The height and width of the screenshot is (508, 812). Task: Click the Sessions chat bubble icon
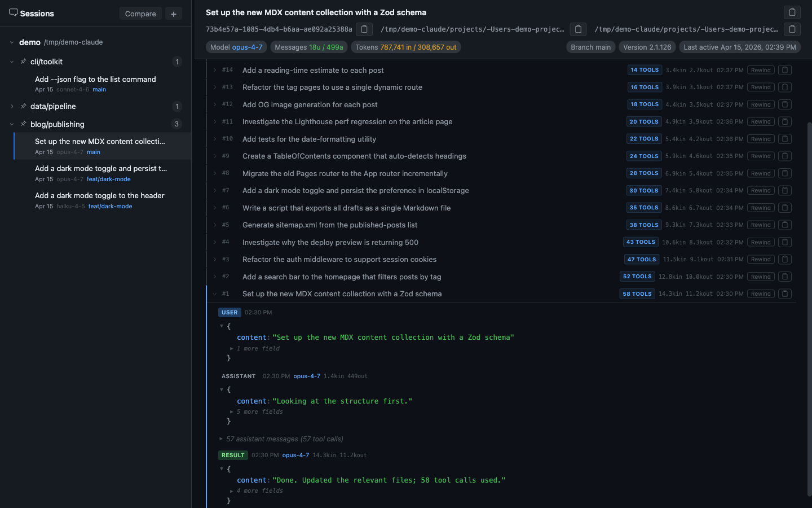point(14,13)
